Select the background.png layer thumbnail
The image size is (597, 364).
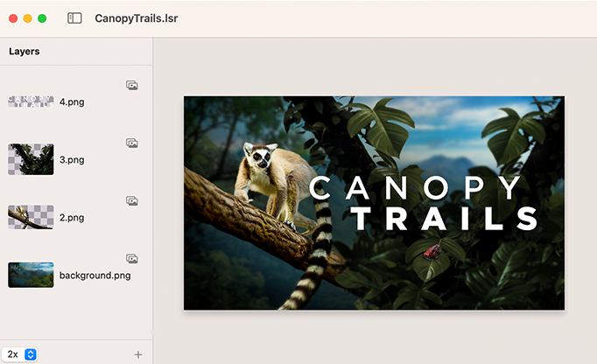(31, 275)
